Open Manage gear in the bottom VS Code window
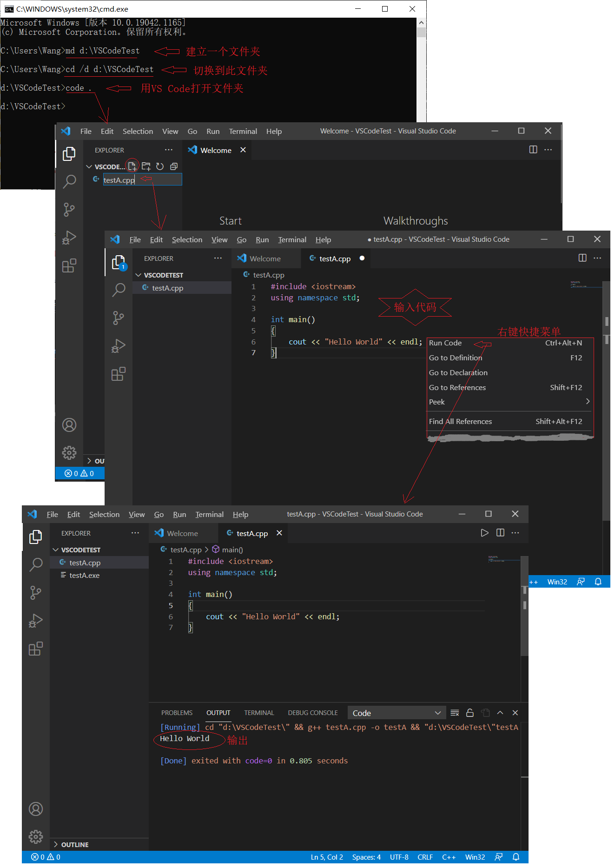Image resolution: width=615 pixels, height=868 pixels. point(36,837)
